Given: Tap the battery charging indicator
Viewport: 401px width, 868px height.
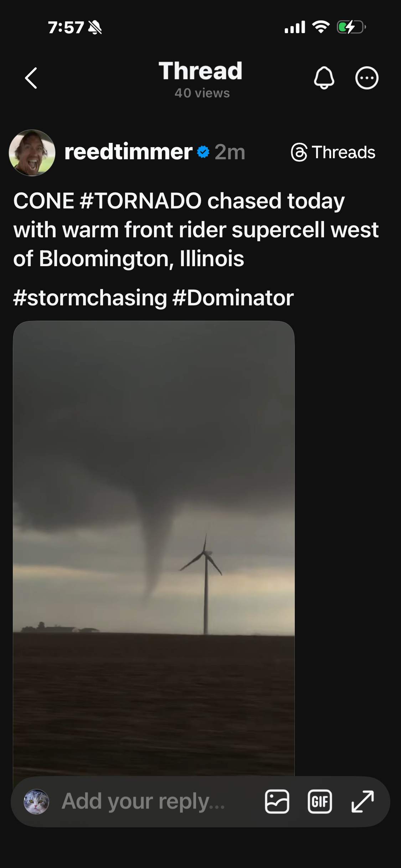Looking at the screenshot, I should (x=351, y=27).
